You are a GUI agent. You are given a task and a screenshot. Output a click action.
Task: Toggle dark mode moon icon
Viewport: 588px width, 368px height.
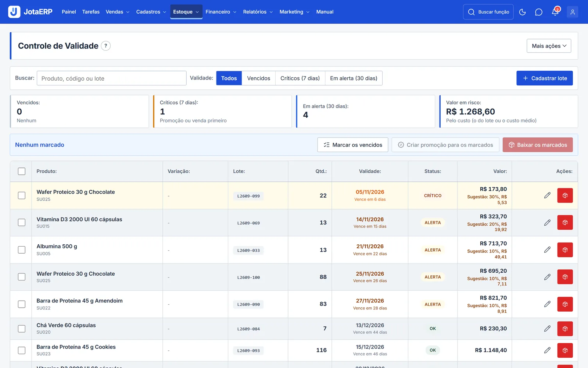tap(522, 12)
